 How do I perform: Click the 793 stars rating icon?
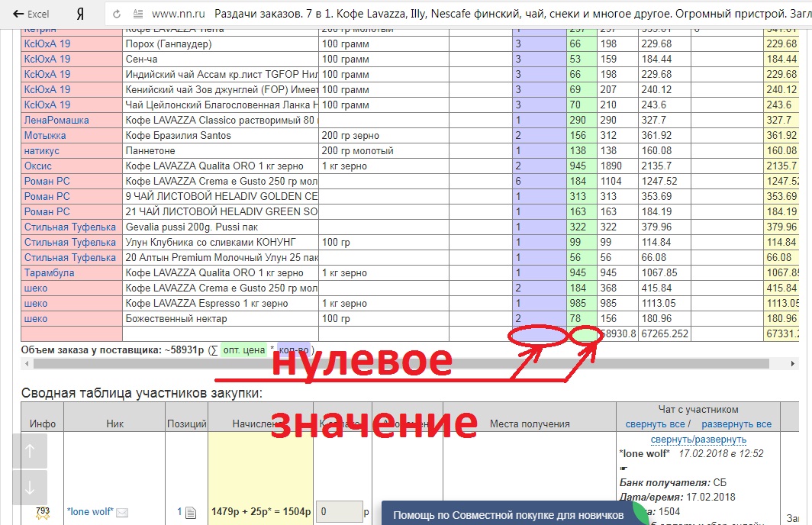click(43, 513)
